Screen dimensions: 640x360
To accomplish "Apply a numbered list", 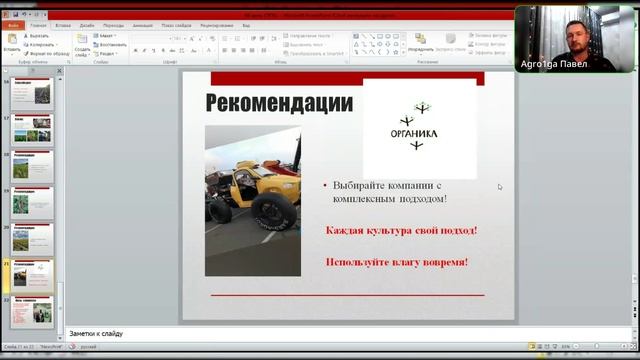I will pyautogui.click(x=237, y=39).
